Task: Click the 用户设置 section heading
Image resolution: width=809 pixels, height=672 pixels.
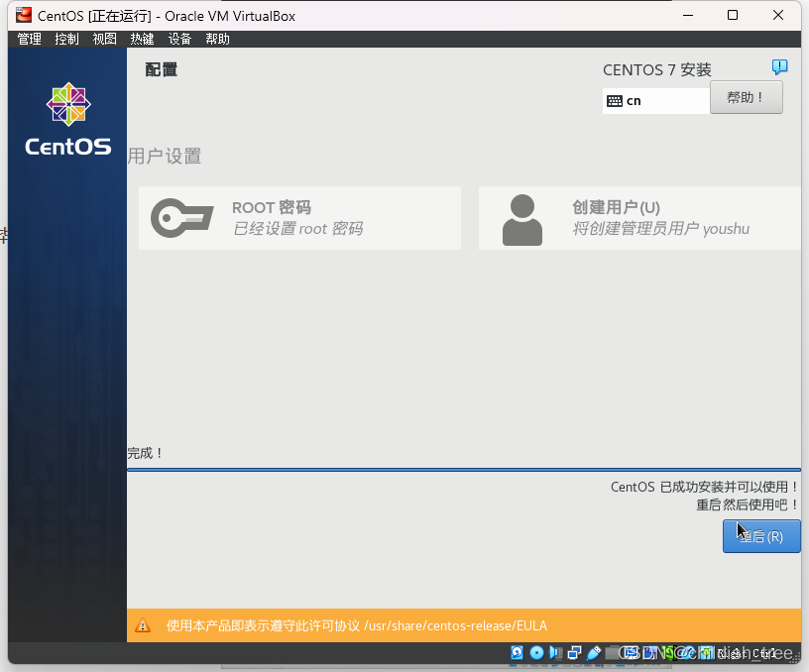Action: click(165, 157)
